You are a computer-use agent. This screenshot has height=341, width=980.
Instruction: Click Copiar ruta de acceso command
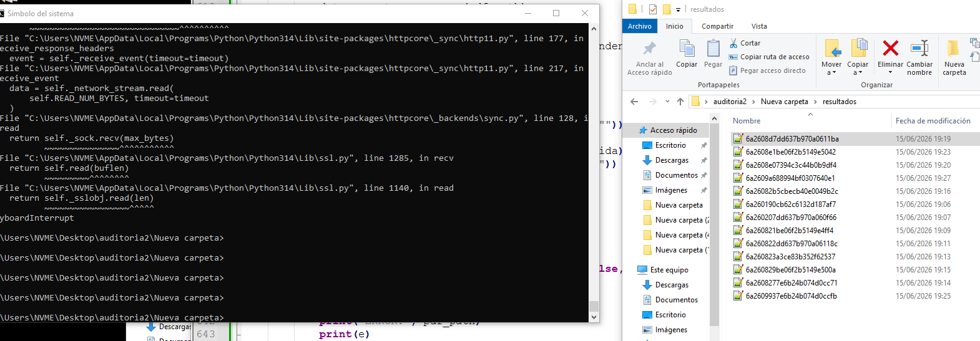tap(769, 57)
